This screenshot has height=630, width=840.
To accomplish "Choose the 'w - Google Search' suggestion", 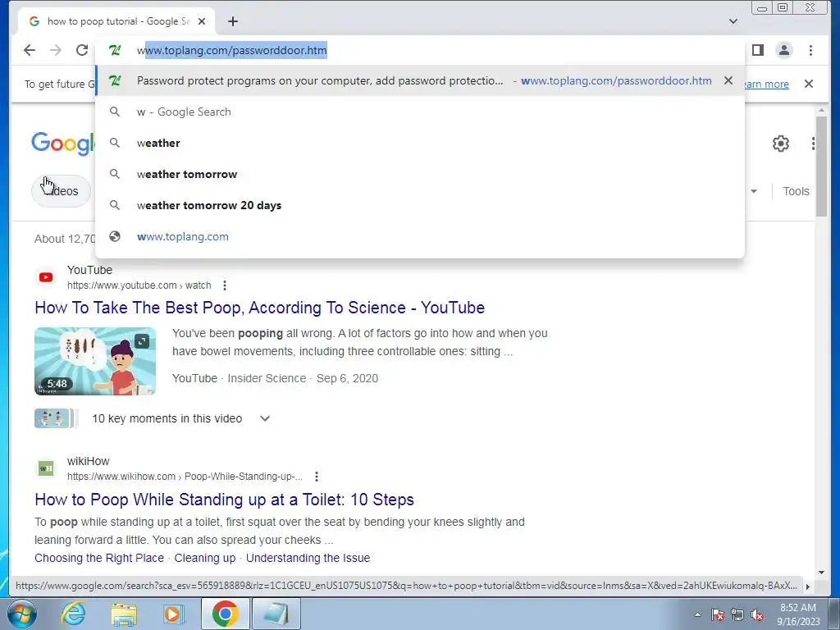I will pyautogui.click(x=420, y=112).
